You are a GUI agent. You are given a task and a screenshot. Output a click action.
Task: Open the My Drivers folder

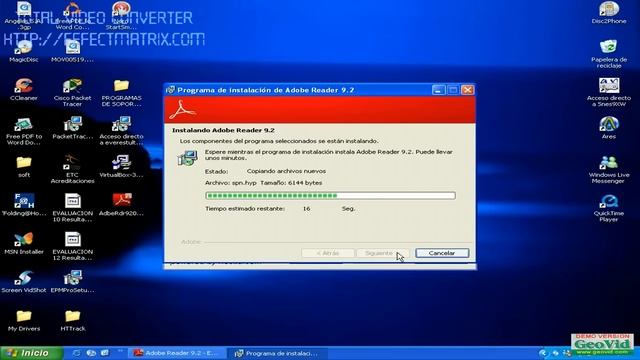pos(24,320)
